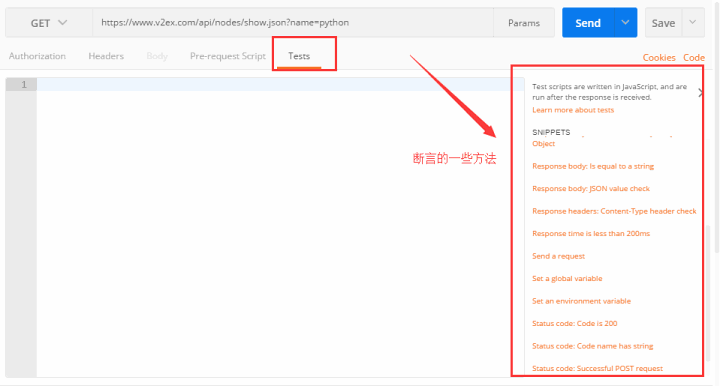Image resolution: width=720 pixels, height=386 pixels.
Task: Insert the Status code: Code is 200 snippet
Action: pyautogui.click(x=574, y=324)
